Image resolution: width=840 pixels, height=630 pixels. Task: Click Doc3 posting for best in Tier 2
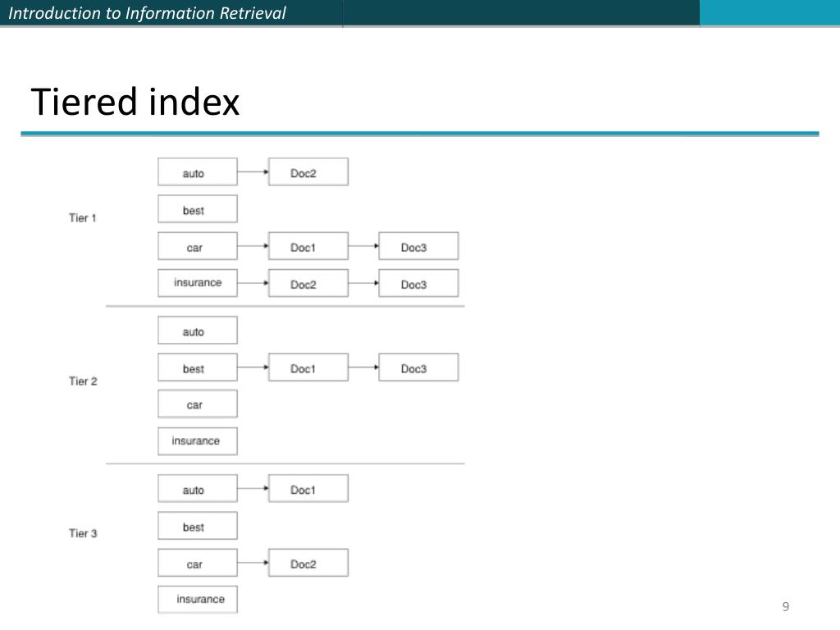(419, 367)
